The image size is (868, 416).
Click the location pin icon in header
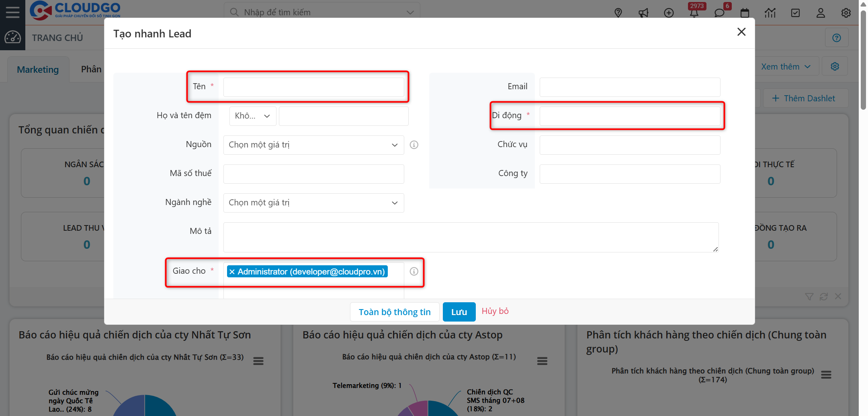coord(618,13)
